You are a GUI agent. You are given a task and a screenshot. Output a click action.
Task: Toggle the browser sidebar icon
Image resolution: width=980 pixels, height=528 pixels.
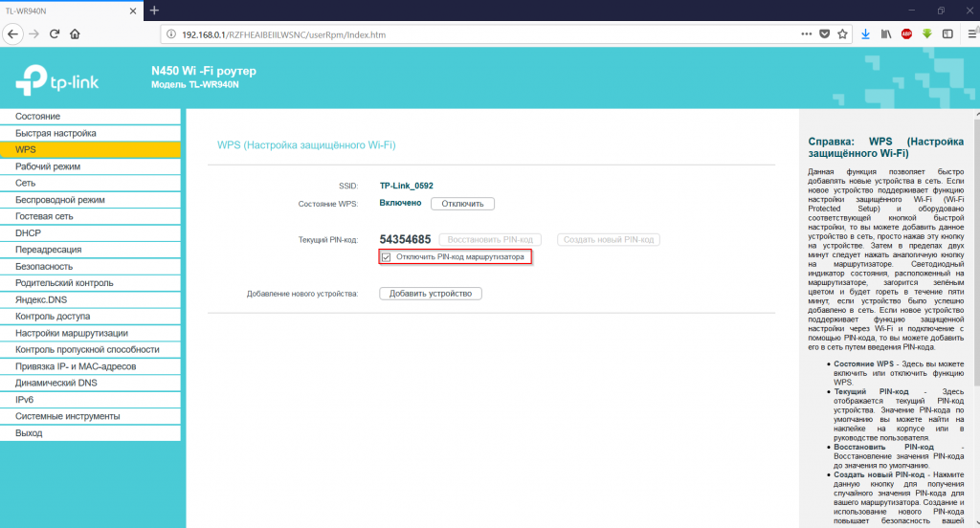pos(947,34)
